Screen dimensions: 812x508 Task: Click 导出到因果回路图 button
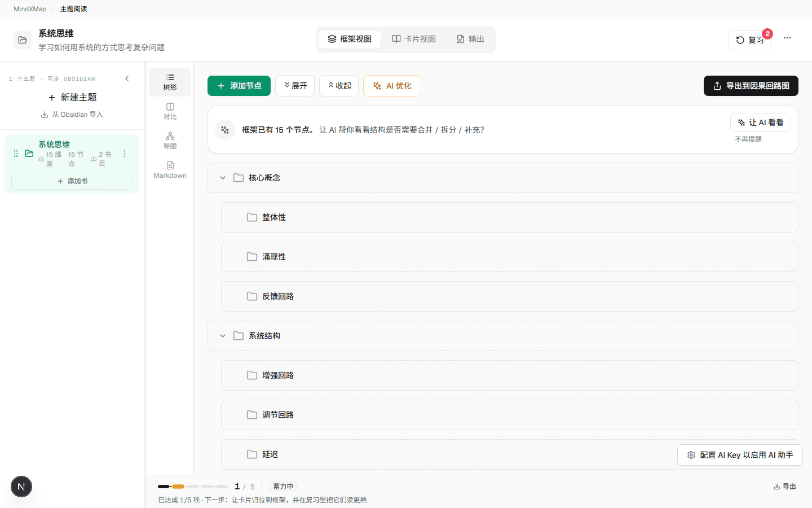(751, 86)
